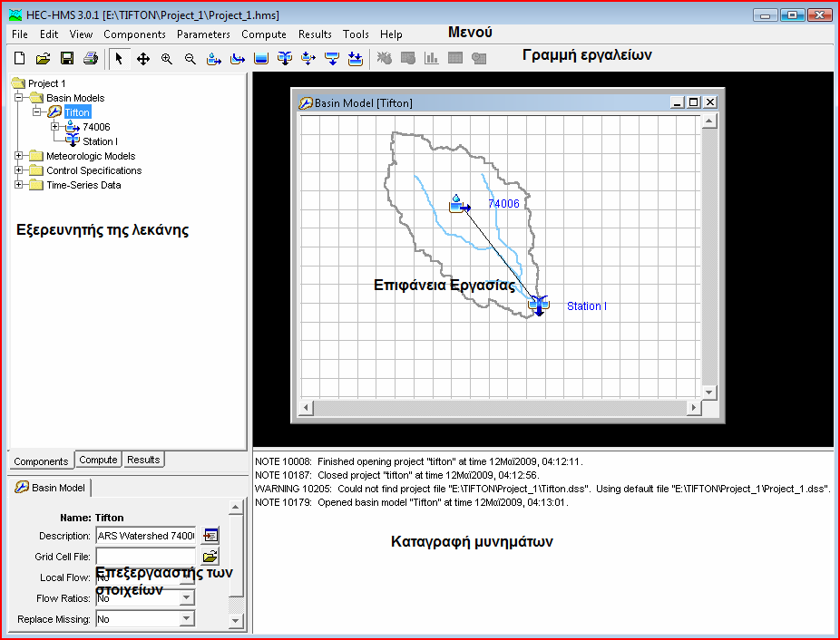Image resolution: width=840 pixels, height=640 pixels.
Task: Click into the Grid Cell File field
Action: (146, 557)
